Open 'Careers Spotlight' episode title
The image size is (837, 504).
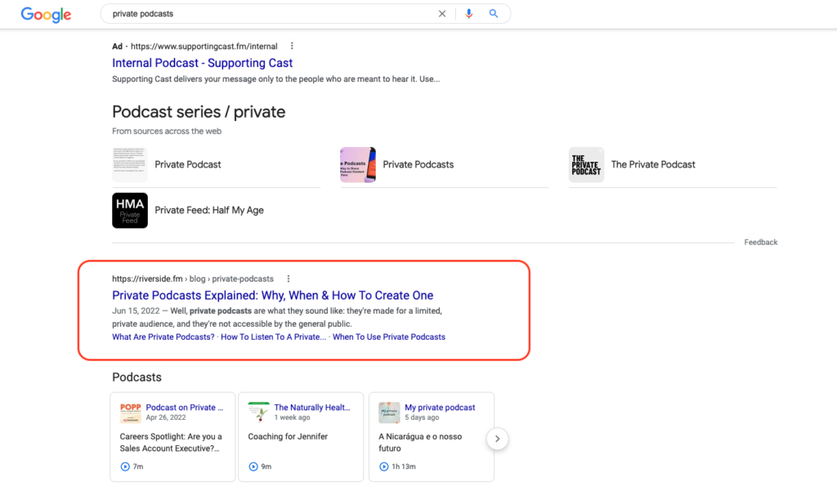[x=171, y=443]
